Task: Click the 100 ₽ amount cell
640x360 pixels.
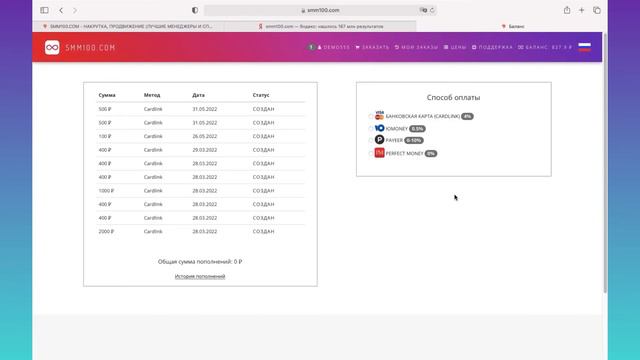Action: (105, 136)
